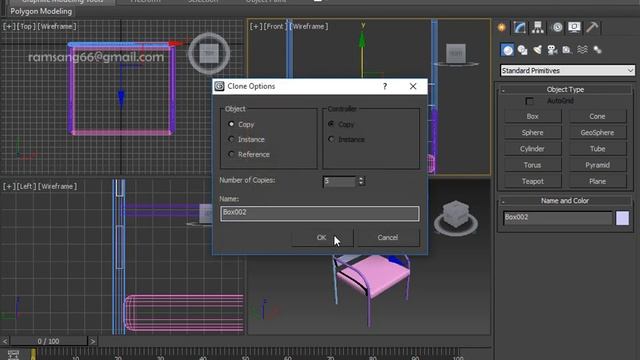The height and width of the screenshot is (360, 640).
Task: Click the Box002 name field in command panel
Action: 558,218
